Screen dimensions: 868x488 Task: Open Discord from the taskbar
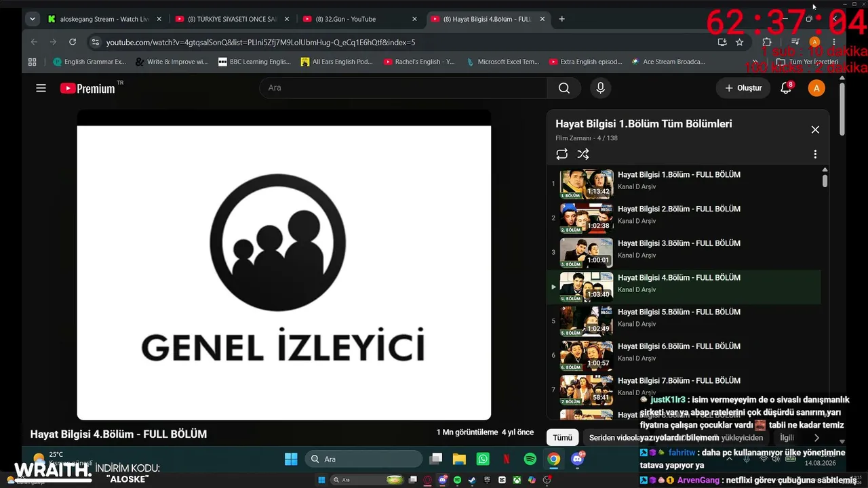pos(578,459)
